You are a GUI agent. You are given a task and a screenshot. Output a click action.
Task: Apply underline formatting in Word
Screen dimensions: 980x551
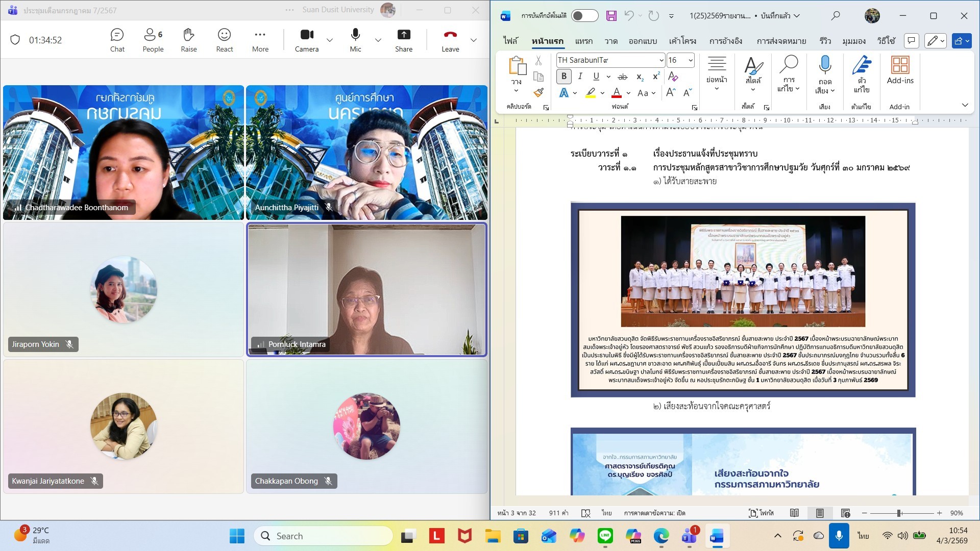[596, 77]
